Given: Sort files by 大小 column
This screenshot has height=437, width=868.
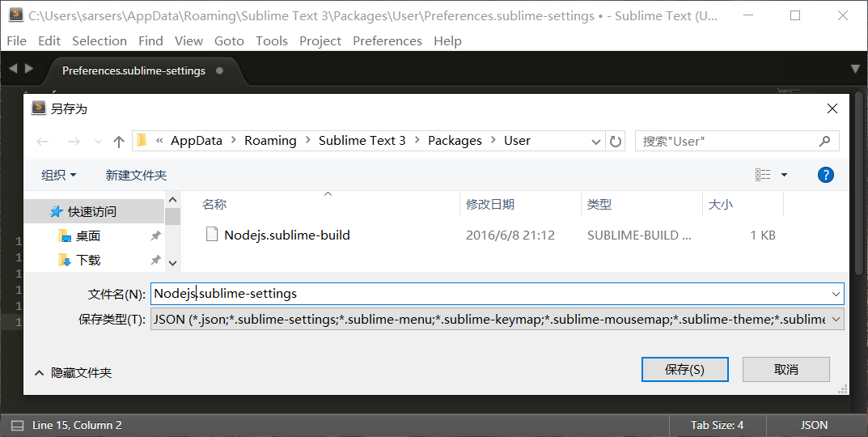Looking at the screenshot, I should coord(721,205).
